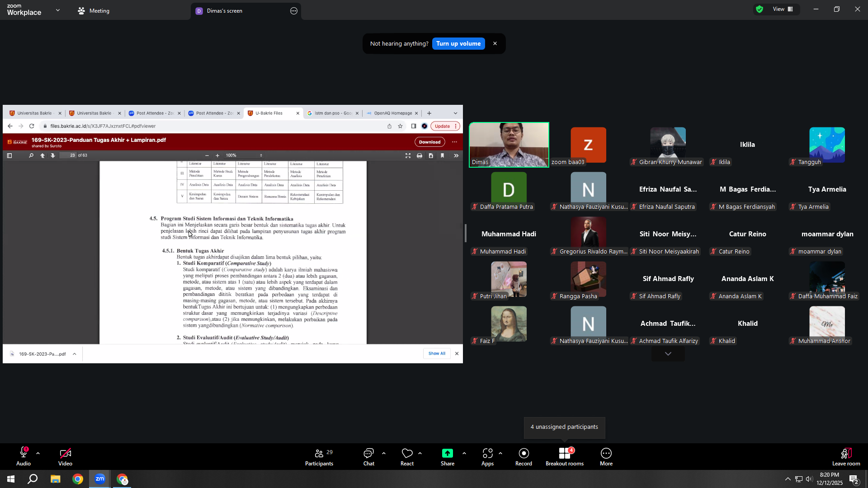Viewport: 868px width, 488px height.
Task: Print the PDF document
Action: click(420, 155)
